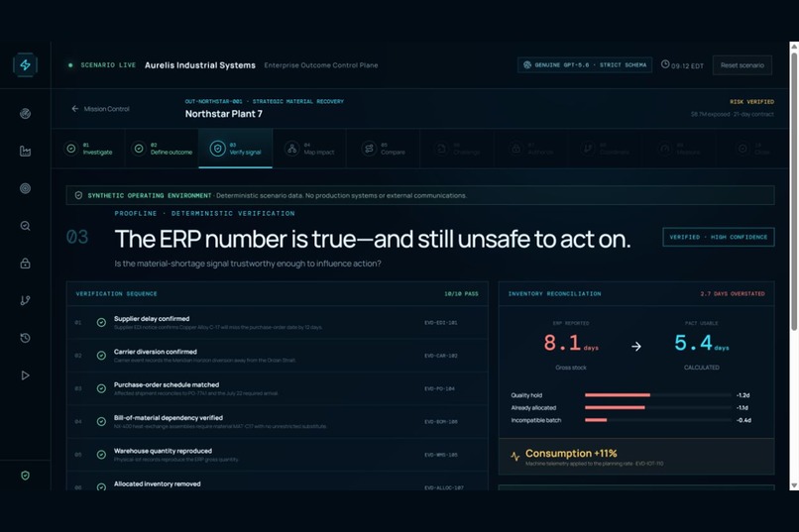The height and width of the screenshot is (532, 799).
Task: Click the GENUINE GPT-5.6 STRICT SCHEMA badge
Action: [x=585, y=65]
